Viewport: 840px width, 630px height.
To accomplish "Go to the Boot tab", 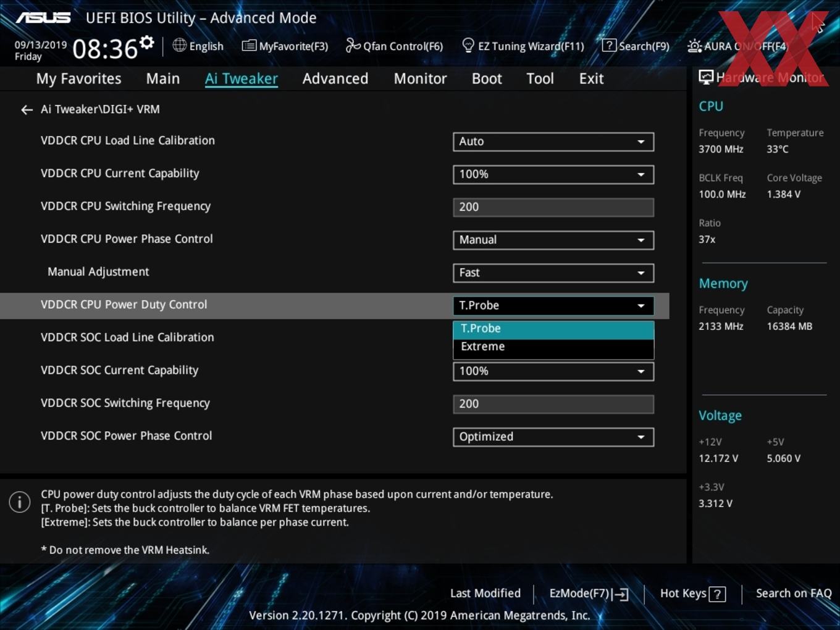I will (487, 79).
